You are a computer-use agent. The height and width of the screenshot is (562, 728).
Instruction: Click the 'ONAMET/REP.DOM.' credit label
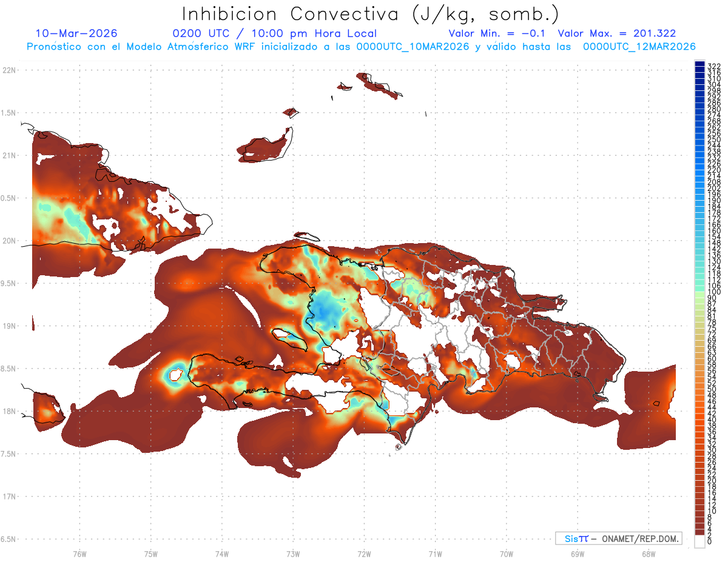pyautogui.click(x=641, y=538)
